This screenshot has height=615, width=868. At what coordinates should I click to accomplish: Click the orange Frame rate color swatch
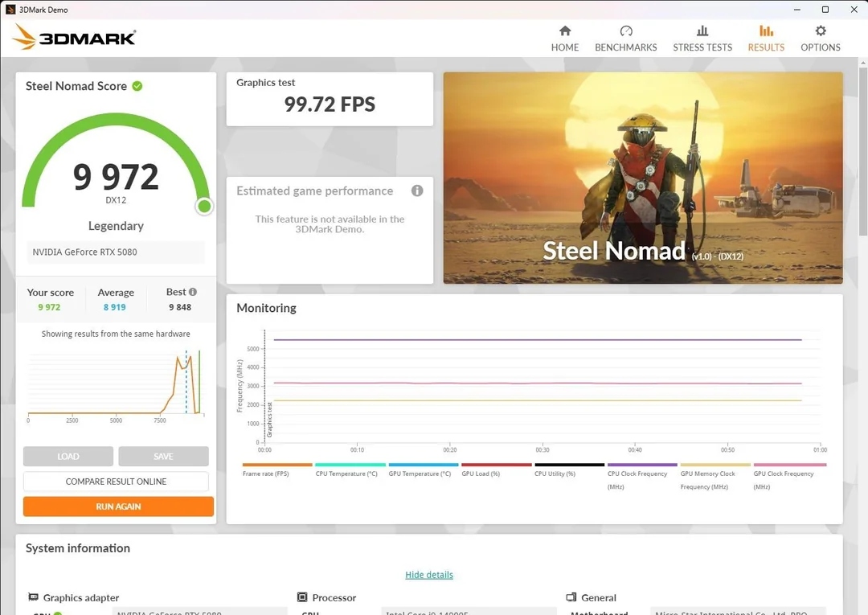(276, 465)
